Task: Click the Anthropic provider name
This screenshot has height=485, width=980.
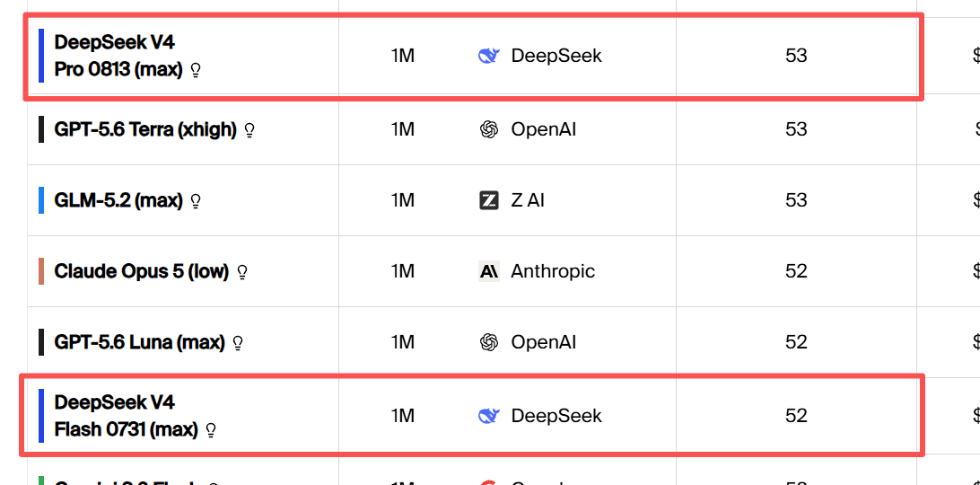Action: click(x=553, y=271)
